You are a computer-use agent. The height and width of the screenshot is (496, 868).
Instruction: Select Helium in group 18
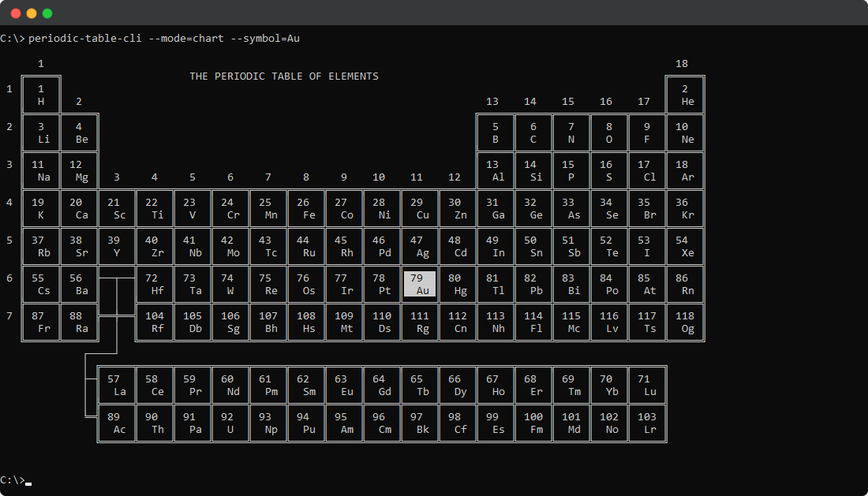click(x=685, y=95)
